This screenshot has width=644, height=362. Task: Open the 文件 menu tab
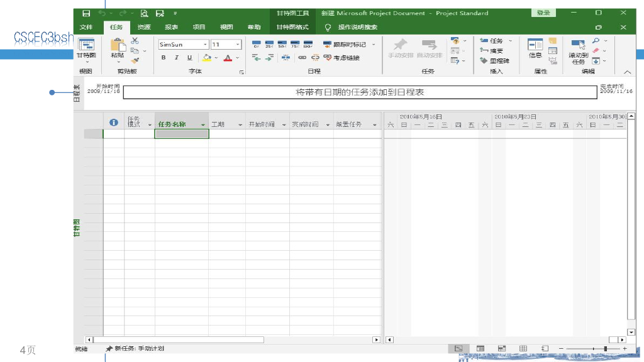(87, 28)
